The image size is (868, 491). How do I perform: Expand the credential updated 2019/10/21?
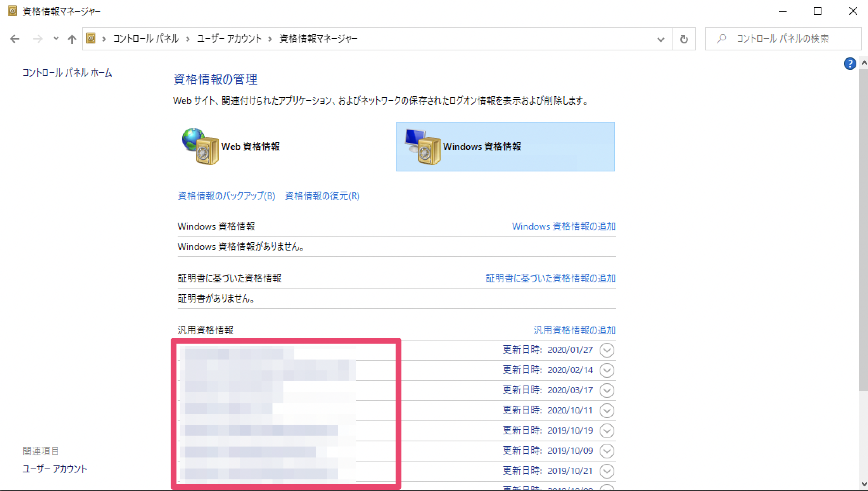point(607,471)
